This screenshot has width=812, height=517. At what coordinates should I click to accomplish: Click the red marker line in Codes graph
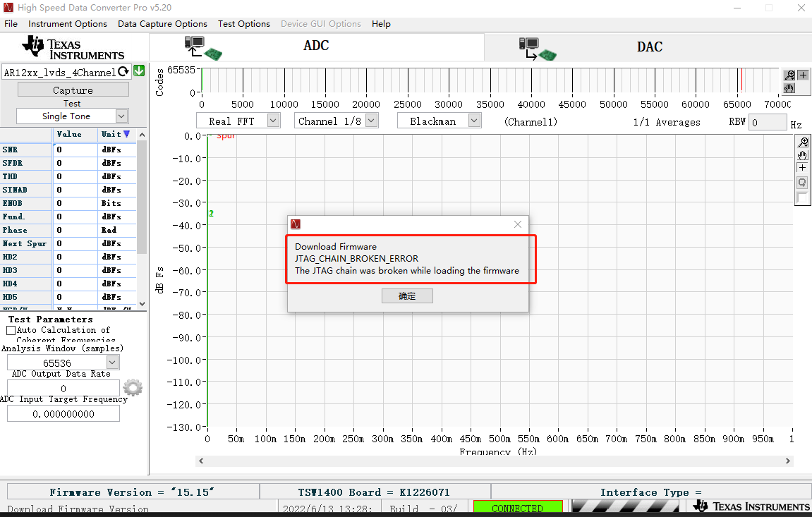(741, 80)
